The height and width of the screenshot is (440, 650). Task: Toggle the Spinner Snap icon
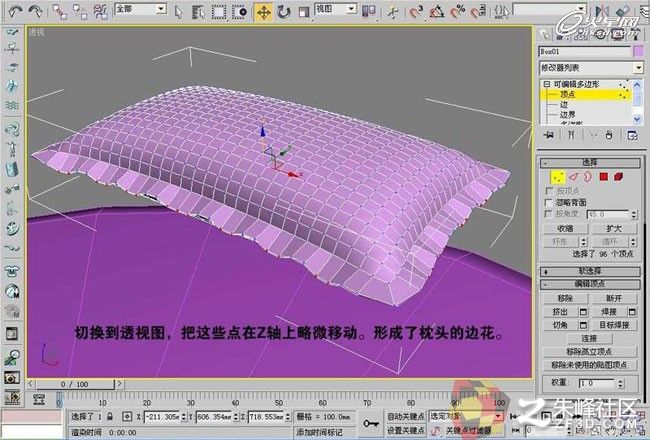(478, 12)
